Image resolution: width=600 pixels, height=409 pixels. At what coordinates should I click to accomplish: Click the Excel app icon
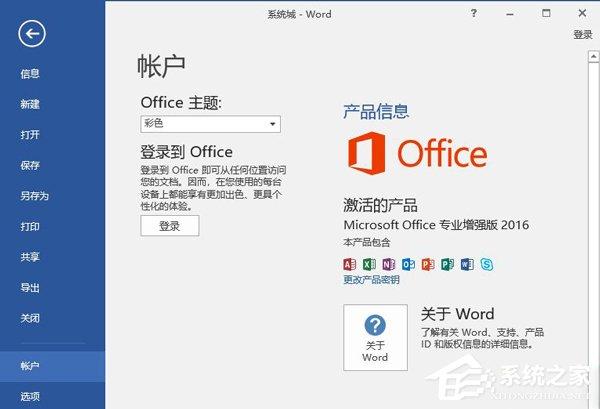(369, 264)
